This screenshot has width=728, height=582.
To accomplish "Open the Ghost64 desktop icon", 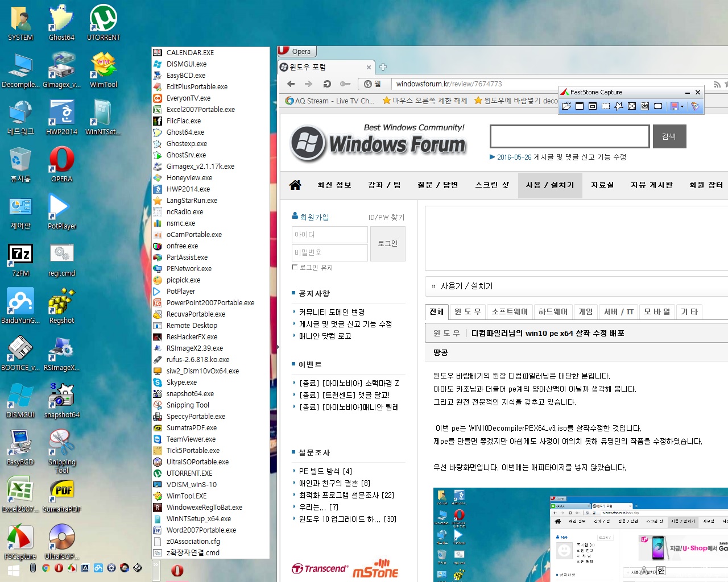I will point(61,23).
